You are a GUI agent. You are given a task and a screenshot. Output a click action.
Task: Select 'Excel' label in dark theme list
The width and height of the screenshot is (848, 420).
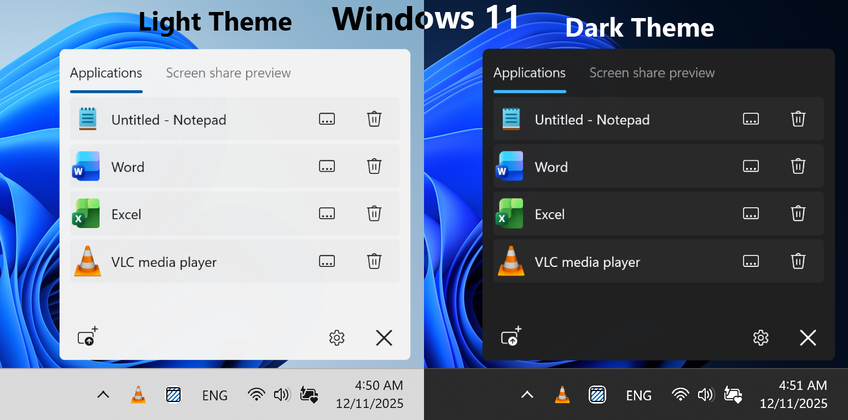549,215
